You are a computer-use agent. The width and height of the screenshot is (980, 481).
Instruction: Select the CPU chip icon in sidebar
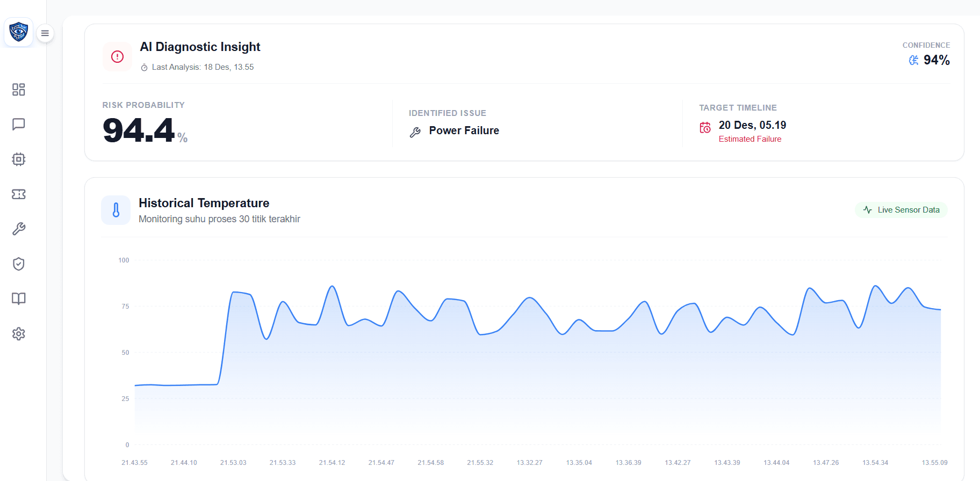(x=19, y=159)
